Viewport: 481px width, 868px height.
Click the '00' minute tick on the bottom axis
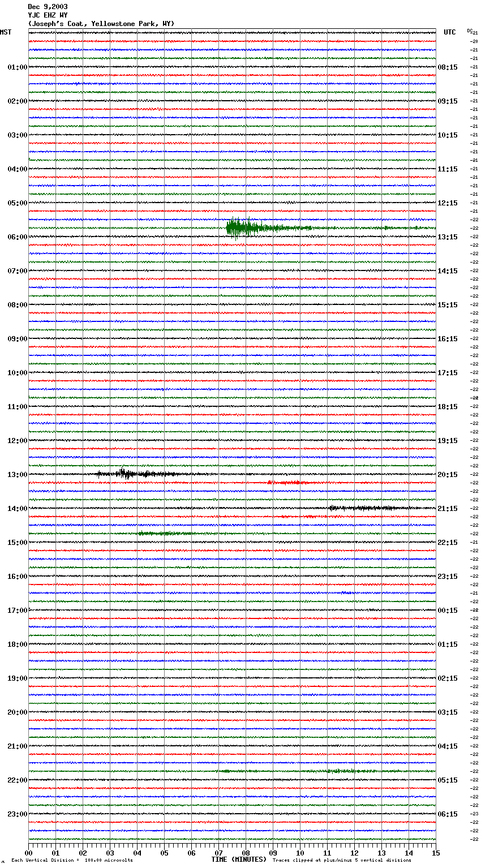tap(28, 853)
